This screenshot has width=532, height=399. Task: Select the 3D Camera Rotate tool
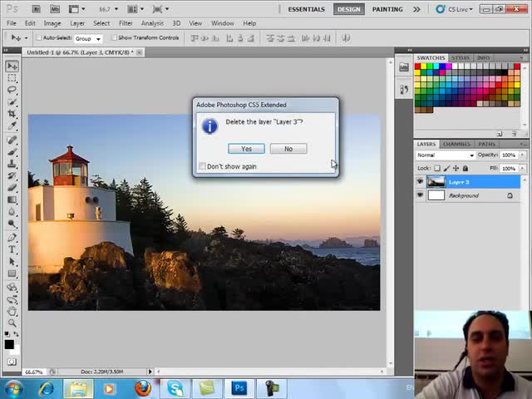pos(12,299)
